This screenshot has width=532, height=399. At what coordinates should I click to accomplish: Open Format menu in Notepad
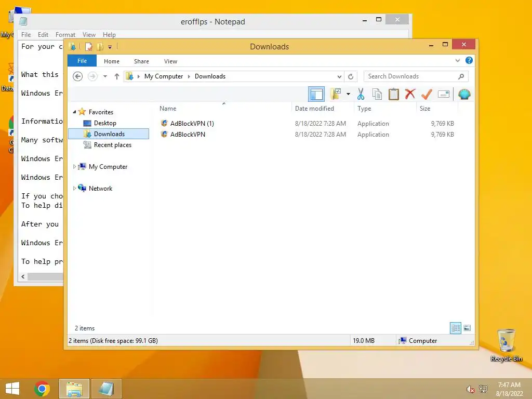(65, 35)
